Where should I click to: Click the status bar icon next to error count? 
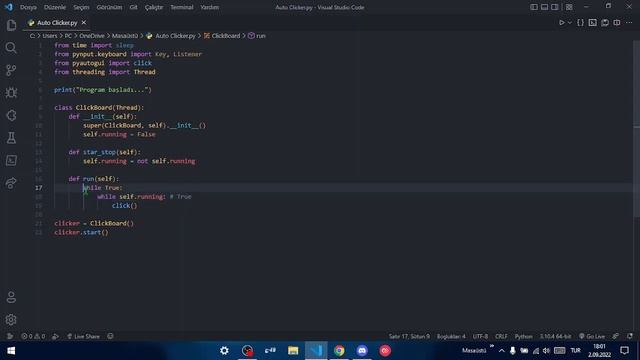(56, 336)
